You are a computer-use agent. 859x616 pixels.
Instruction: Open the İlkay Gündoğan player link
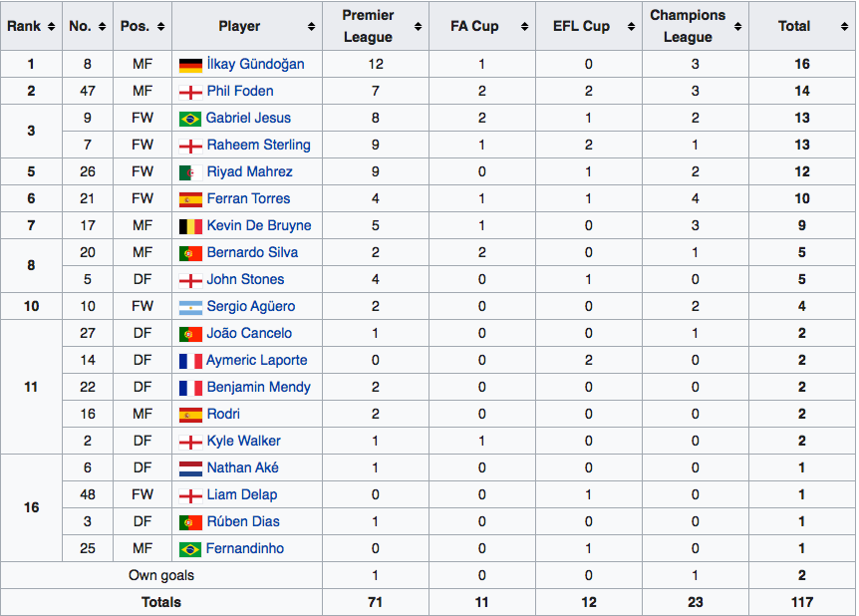[x=255, y=64]
